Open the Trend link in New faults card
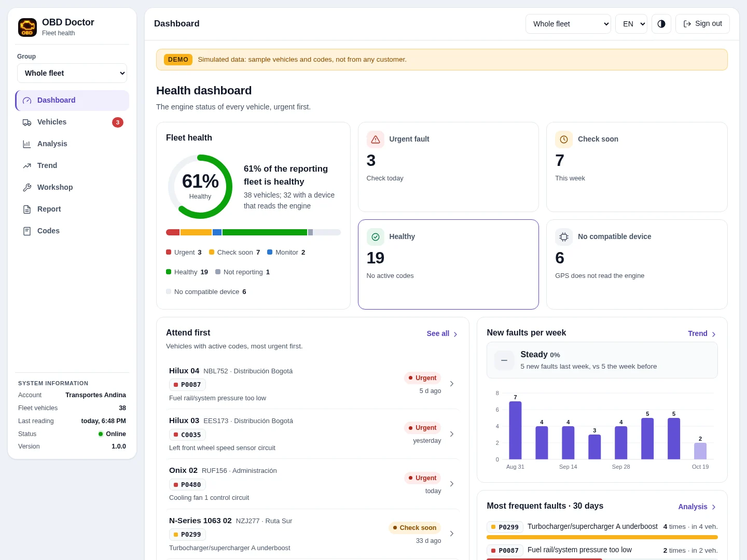Screen dimensions: 747x560 point(702,334)
